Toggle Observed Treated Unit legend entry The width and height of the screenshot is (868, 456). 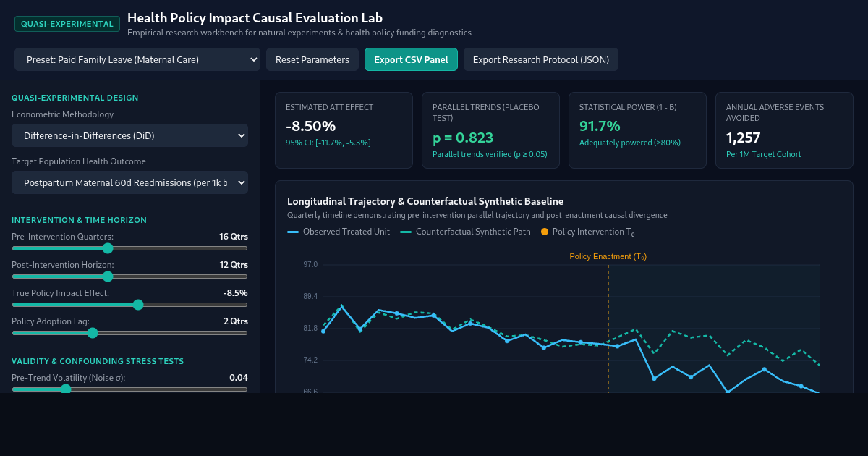tap(339, 232)
